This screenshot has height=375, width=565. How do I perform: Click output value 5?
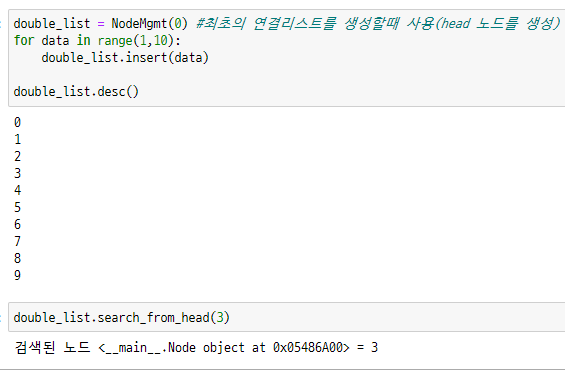pos(18,207)
